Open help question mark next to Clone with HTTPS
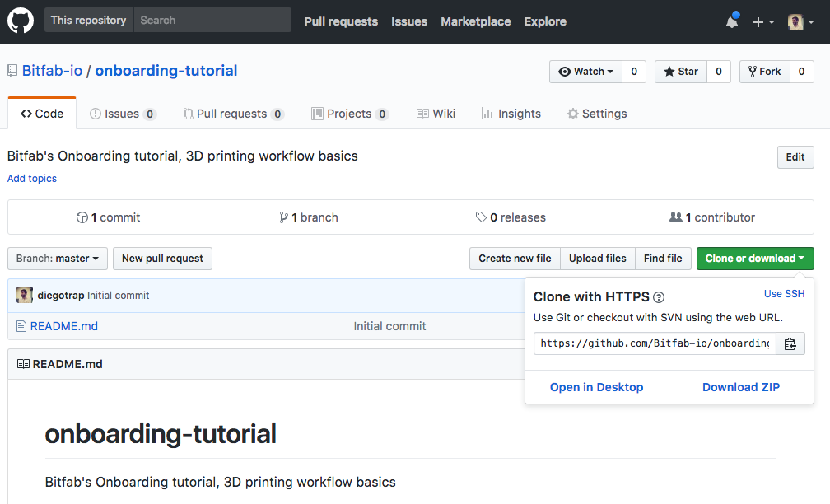 pyautogui.click(x=659, y=297)
